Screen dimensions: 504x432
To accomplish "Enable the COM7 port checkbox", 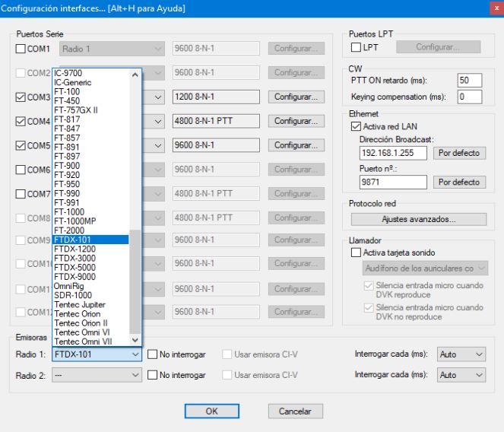I will 21,194.
